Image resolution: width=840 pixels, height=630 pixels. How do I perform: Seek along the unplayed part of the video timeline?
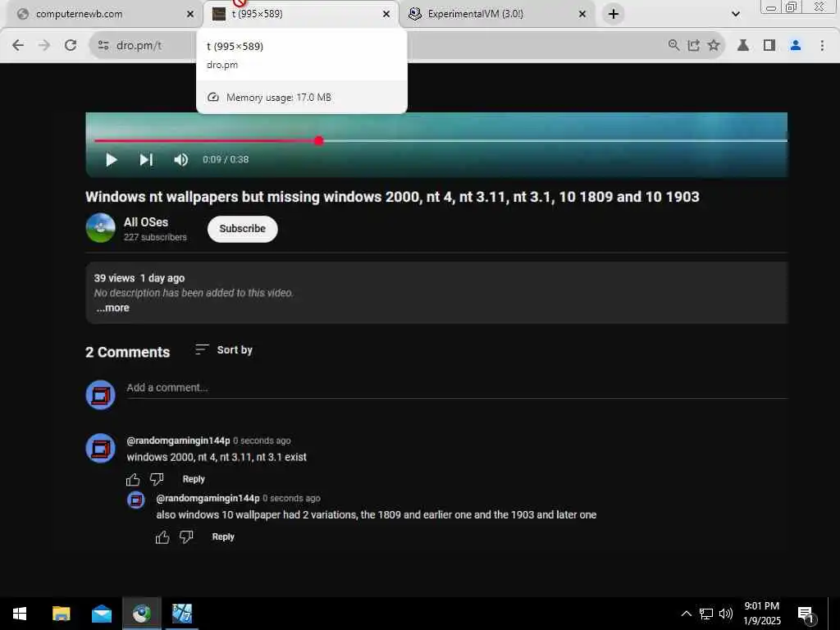coord(555,141)
